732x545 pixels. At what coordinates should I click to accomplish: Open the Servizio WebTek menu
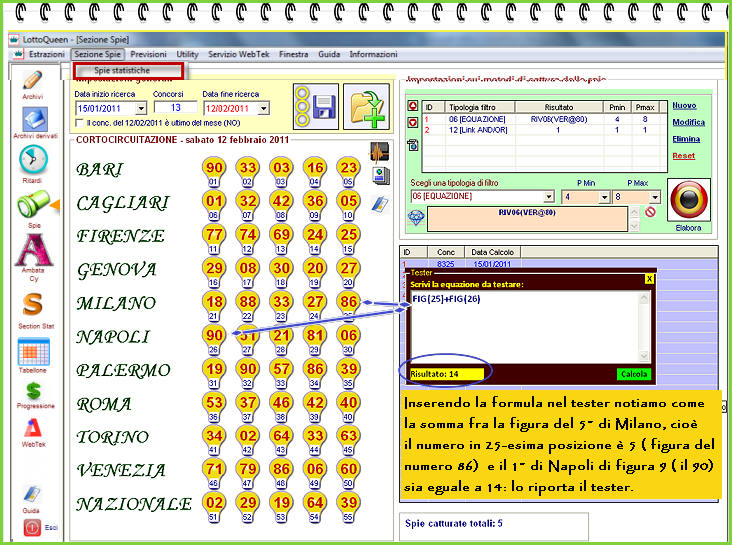[239, 54]
